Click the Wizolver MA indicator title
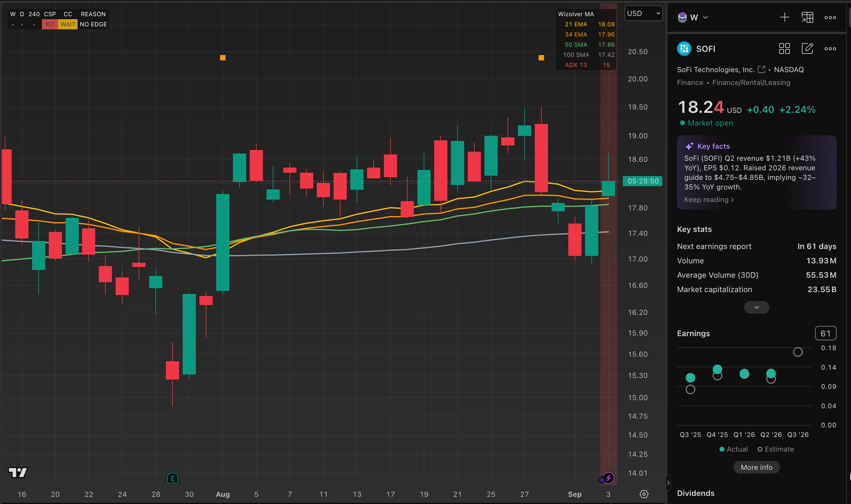 pos(576,14)
